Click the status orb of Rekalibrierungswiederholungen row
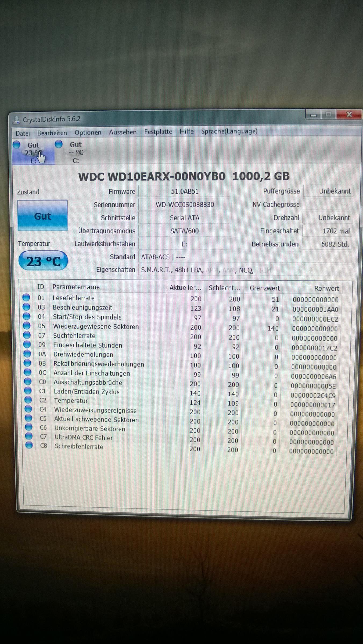This screenshot has height=644, width=363. 27,363
